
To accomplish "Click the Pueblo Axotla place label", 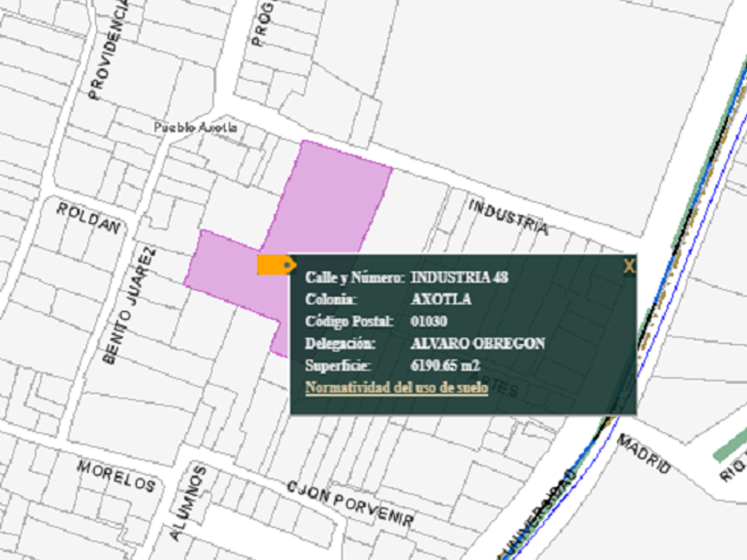I will coord(196,128).
